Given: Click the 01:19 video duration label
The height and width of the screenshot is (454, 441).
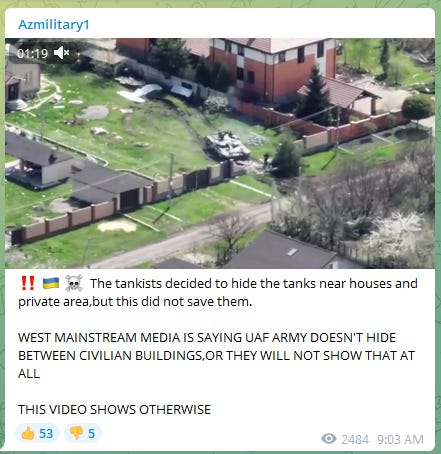Looking at the screenshot, I should click(x=32, y=53).
